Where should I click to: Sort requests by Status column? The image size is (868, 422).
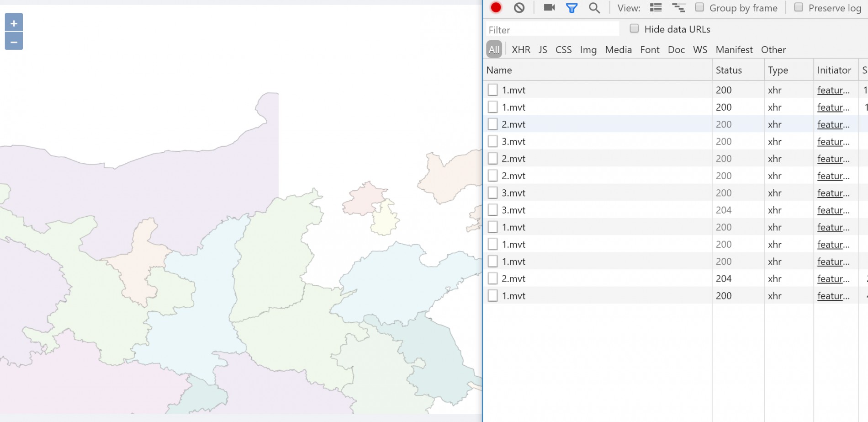(729, 70)
